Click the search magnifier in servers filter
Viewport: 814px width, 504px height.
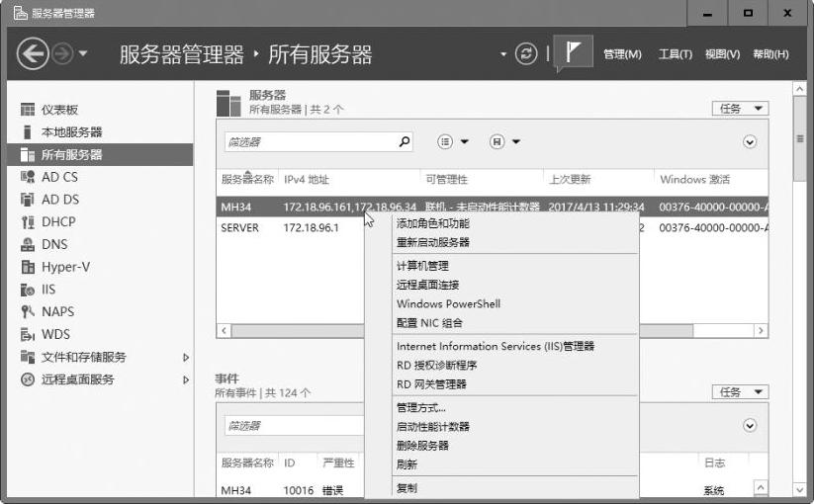tap(404, 141)
